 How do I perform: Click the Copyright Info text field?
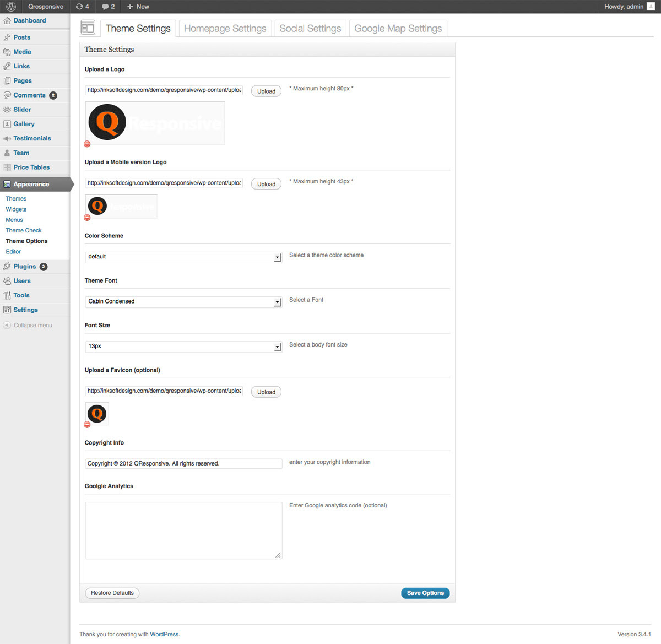(183, 463)
